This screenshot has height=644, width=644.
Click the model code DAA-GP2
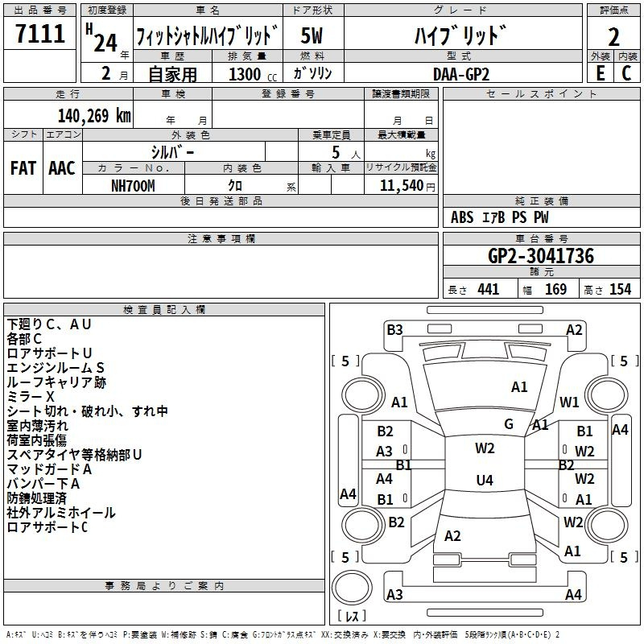click(461, 74)
